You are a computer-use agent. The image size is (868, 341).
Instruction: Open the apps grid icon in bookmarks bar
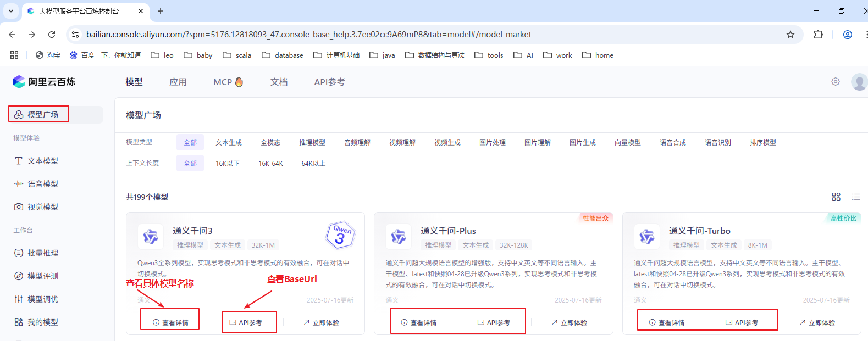click(x=14, y=55)
